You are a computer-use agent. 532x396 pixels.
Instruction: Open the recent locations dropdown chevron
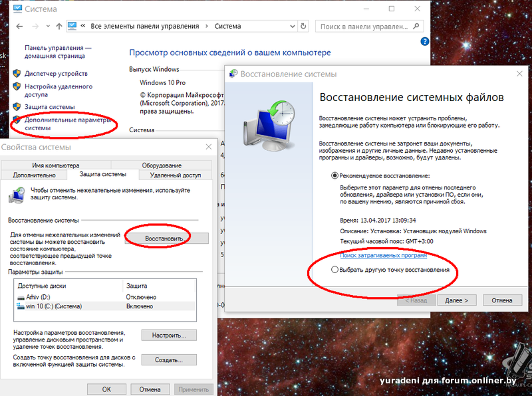click(x=48, y=26)
